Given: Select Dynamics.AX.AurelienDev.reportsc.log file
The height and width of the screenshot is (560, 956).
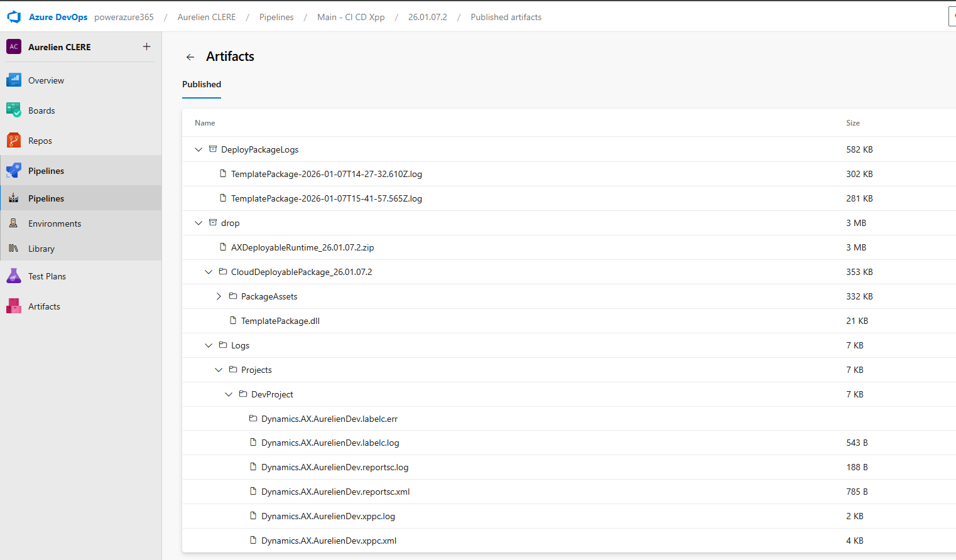Looking at the screenshot, I should point(335,467).
